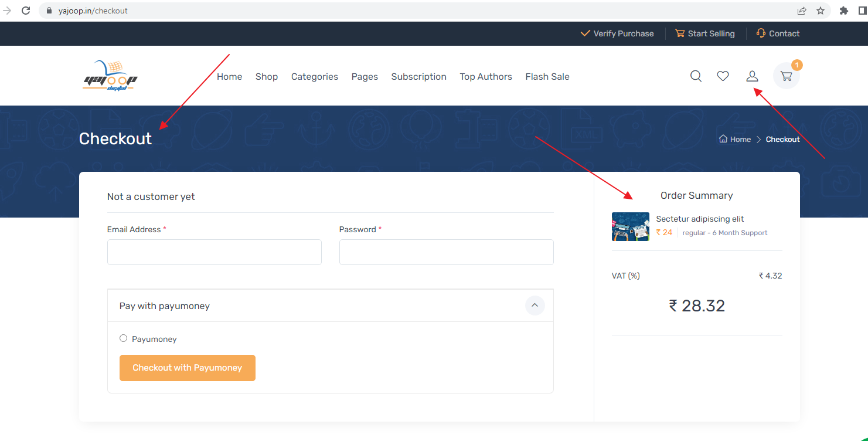Share this page from address bar
This screenshot has height=441, width=868.
point(802,11)
